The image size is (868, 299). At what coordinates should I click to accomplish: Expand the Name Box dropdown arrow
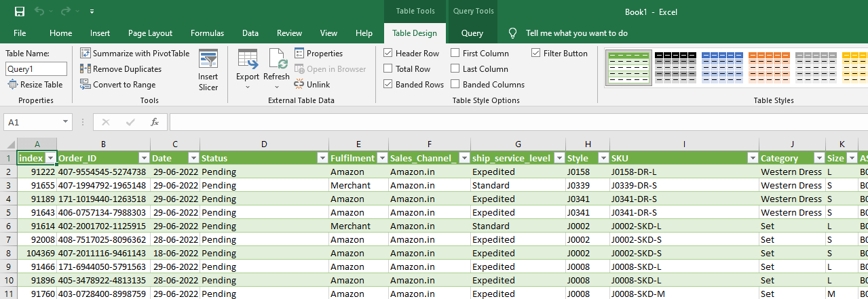tap(65, 122)
